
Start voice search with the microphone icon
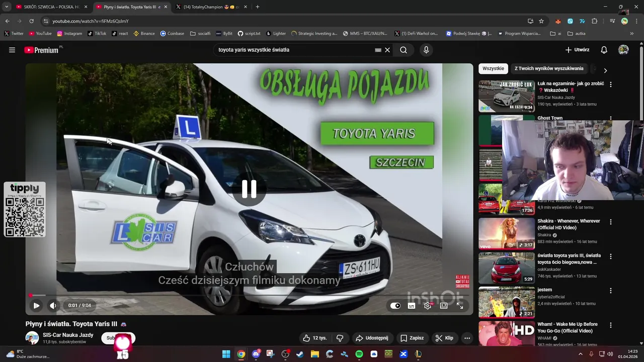pos(426,50)
